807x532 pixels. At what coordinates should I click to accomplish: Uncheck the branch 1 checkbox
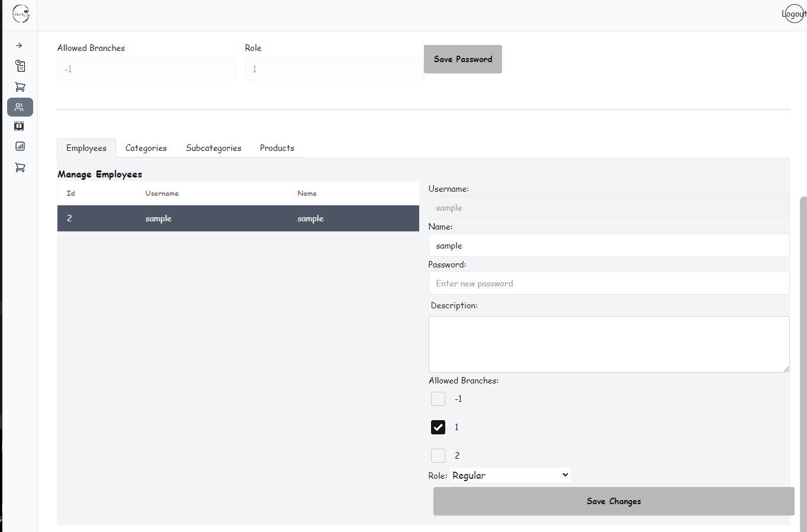click(438, 427)
